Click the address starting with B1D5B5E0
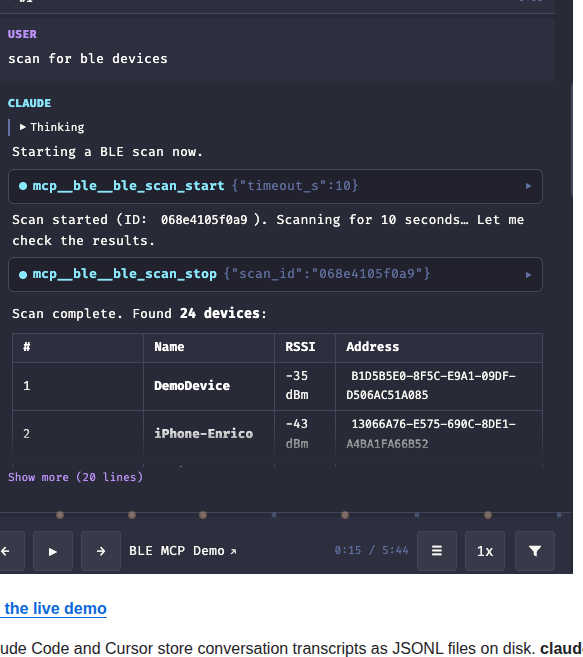 coord(431,385)
